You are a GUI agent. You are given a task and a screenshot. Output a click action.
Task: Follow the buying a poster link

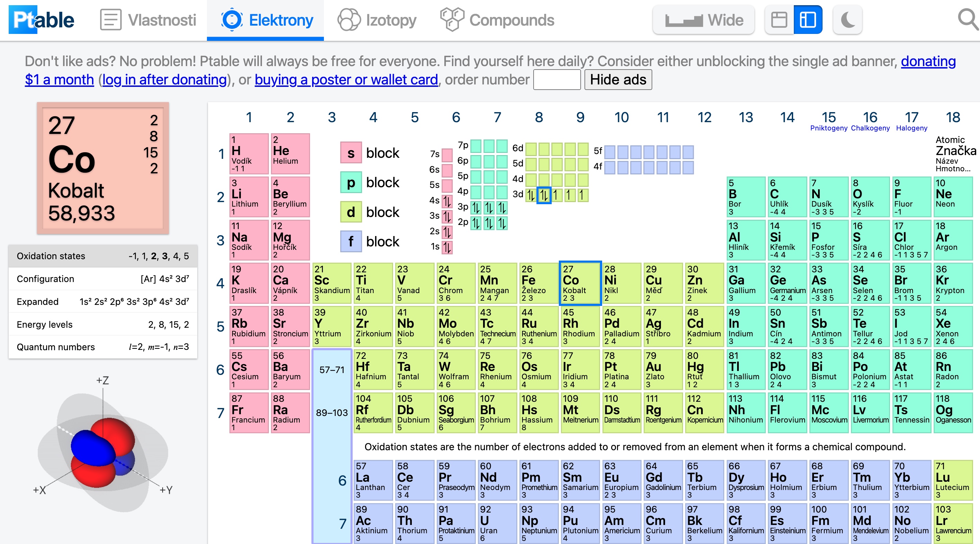(x=346, y=80)
